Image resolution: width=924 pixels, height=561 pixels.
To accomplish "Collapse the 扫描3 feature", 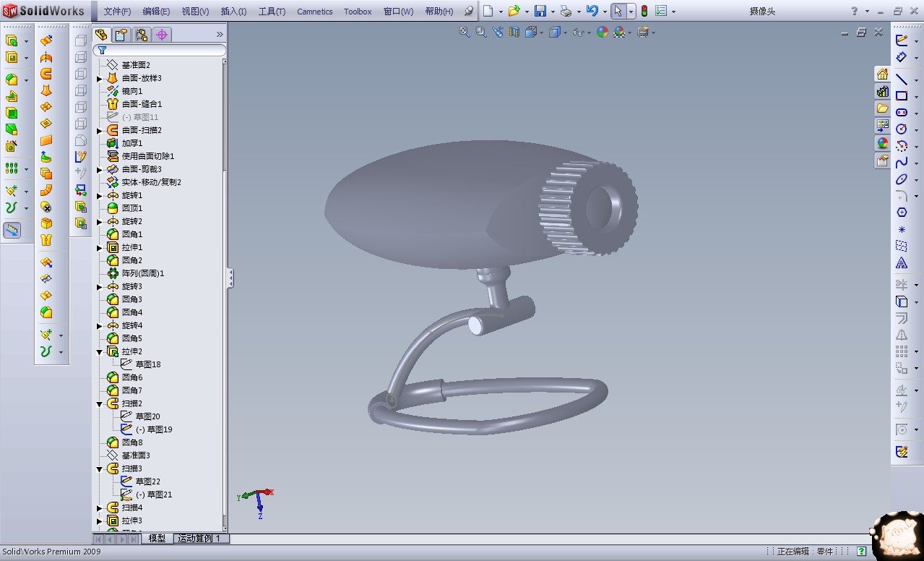I will point(100,468).
